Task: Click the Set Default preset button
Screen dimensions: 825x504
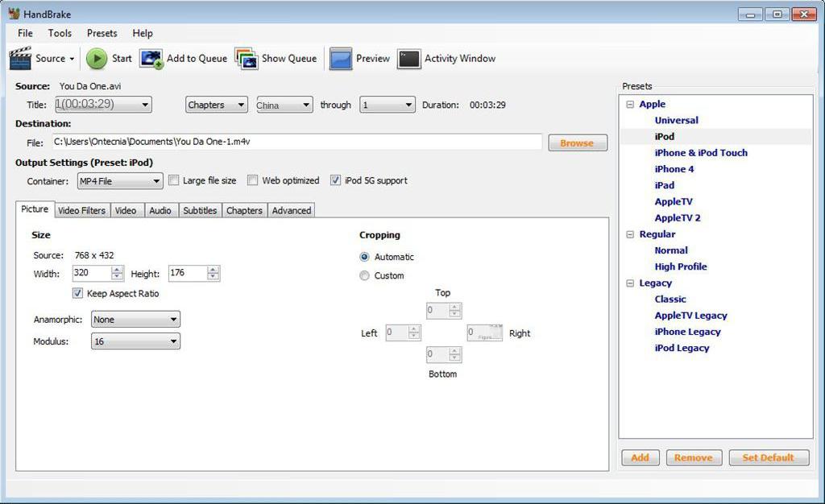Action: pos(768,458)
